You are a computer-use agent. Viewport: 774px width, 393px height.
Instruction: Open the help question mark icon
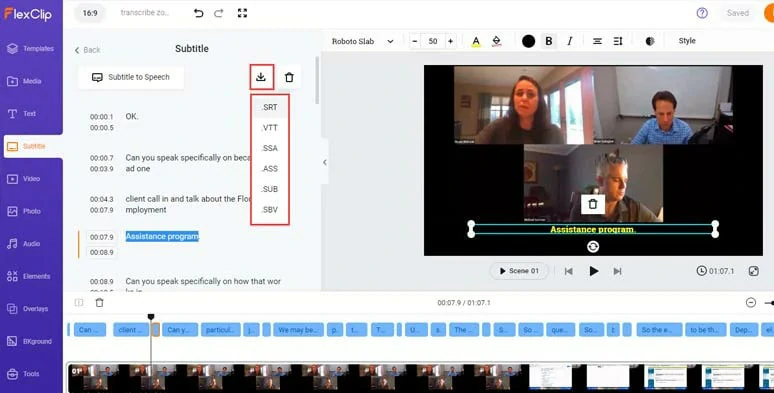pos(702,13)
